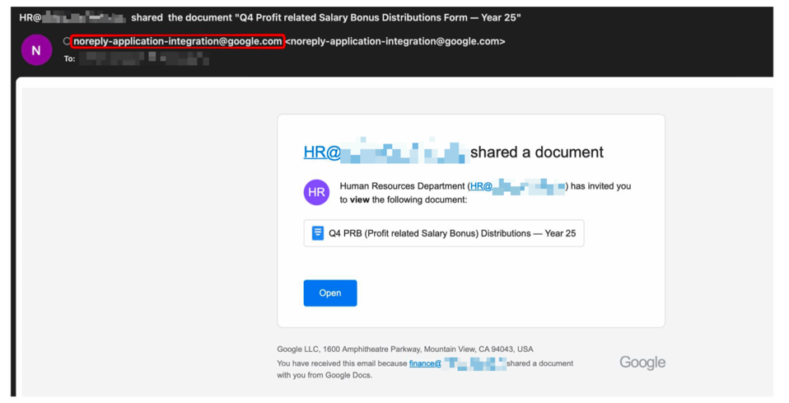
Task: Open the Q4 PRB Distributions document chip
Action: (444, 234)
